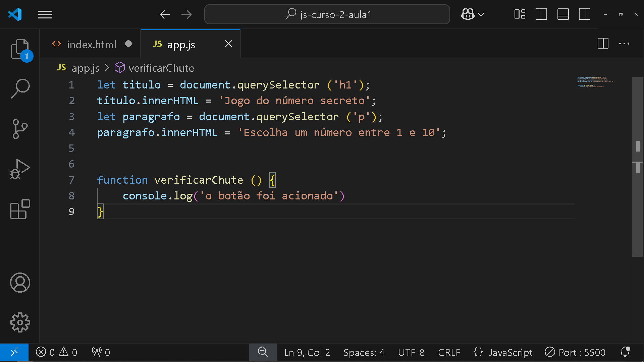
Task: Click the zoom magnifier status icon
Action: (x=263, y=352)
